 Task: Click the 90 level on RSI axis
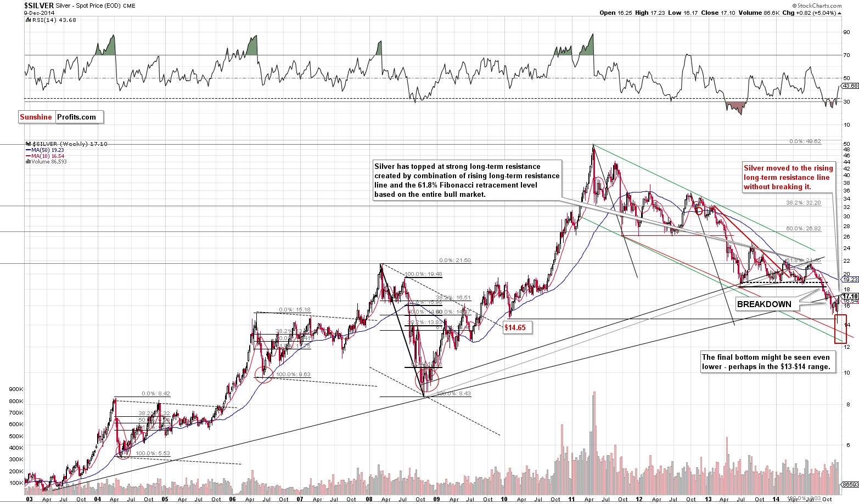(846, 32)
